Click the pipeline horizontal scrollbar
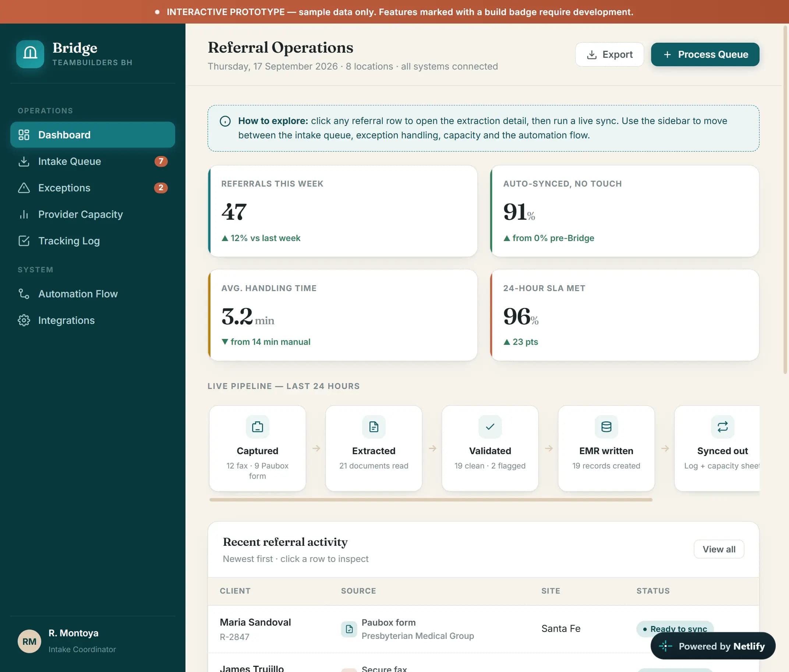The image size is (789, 672). tap(431, 499)
